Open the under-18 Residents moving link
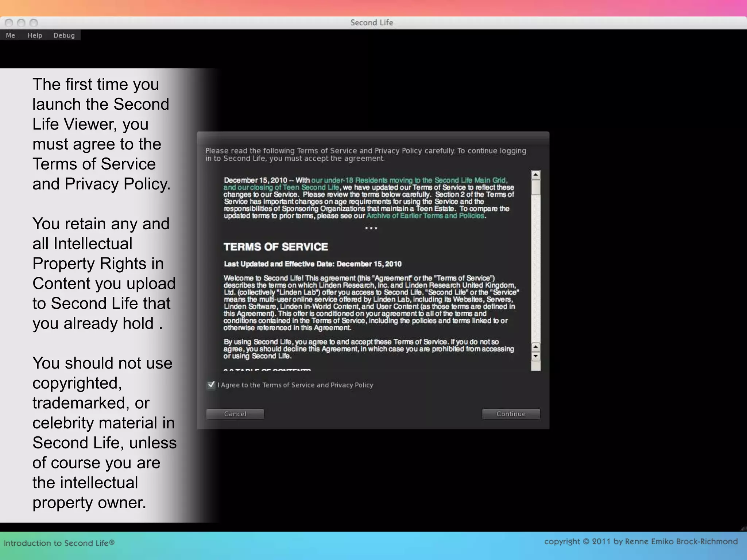This screenshot has width=747, height=560. 409,180
